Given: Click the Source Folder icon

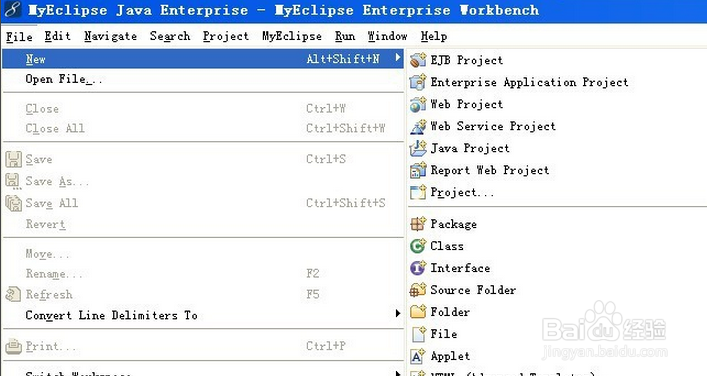Looking at the screenshot, I should 418,290.
